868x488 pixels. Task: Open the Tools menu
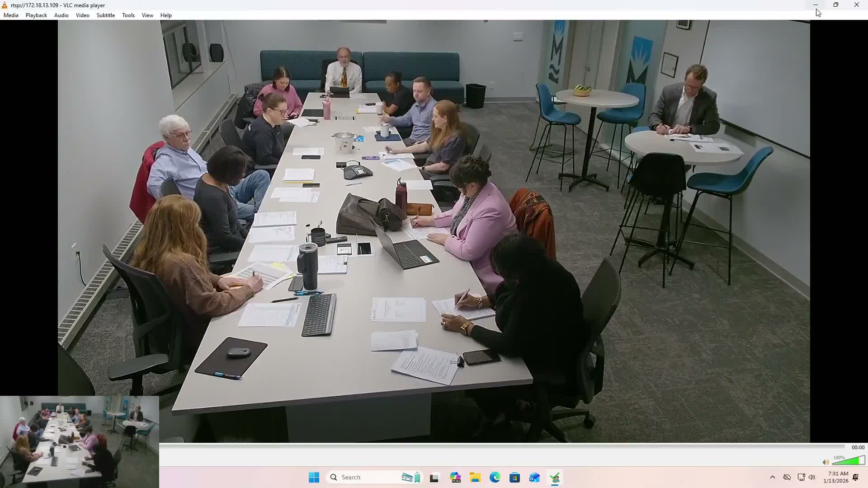click(x=128, y=15)
